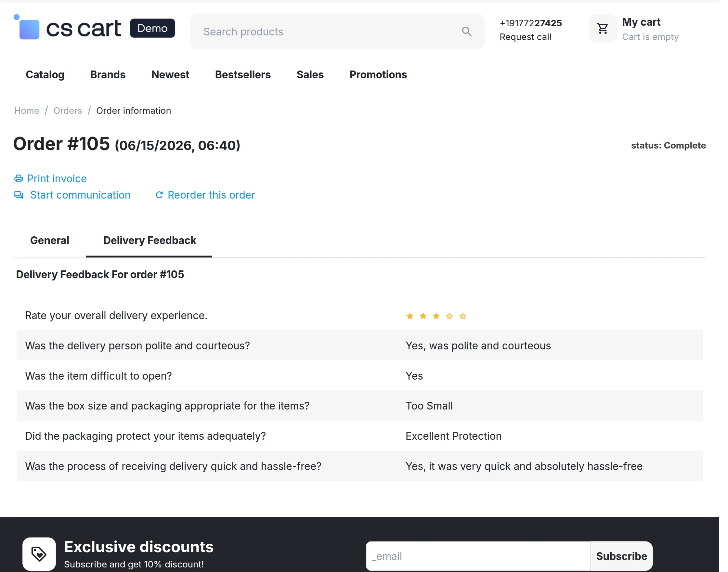This screenshot has height=572, width=728.
Task: Click the CS-Cart logo icon
Action: point(27,27)
